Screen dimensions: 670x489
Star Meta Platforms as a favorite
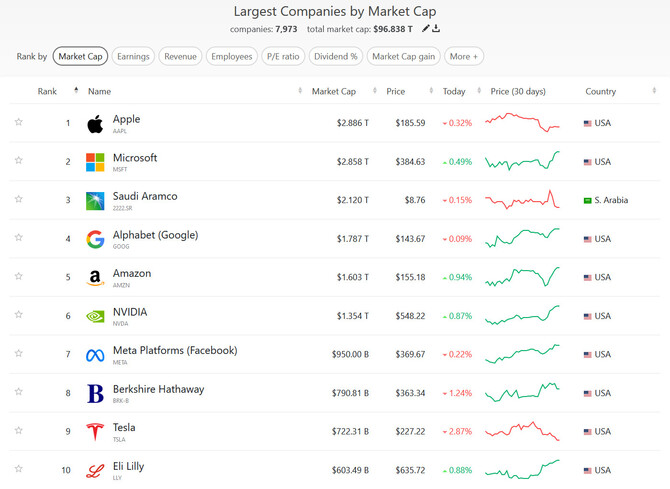[x=18, y=353]
